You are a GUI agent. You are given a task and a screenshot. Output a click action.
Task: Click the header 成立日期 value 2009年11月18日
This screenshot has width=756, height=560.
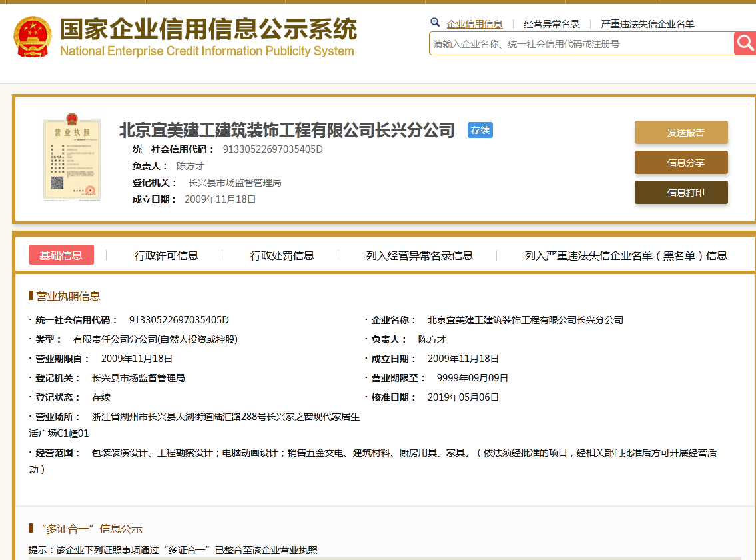[220, 199]
